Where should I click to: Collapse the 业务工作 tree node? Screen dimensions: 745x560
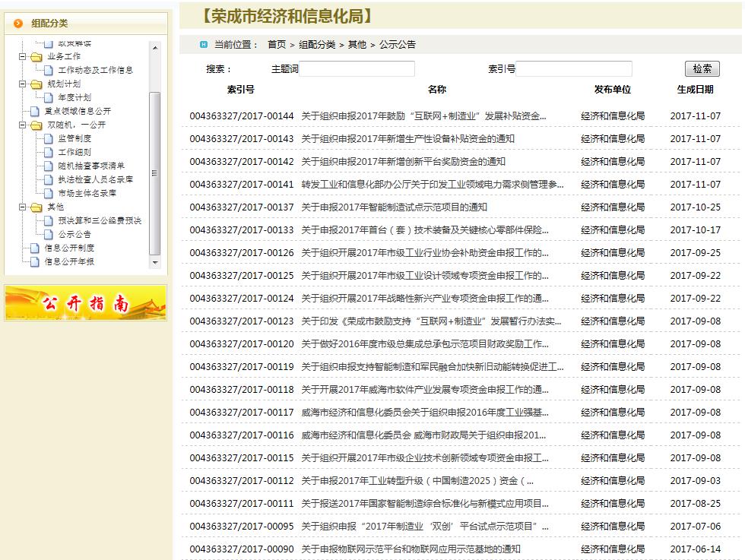(x=23, y=57)
